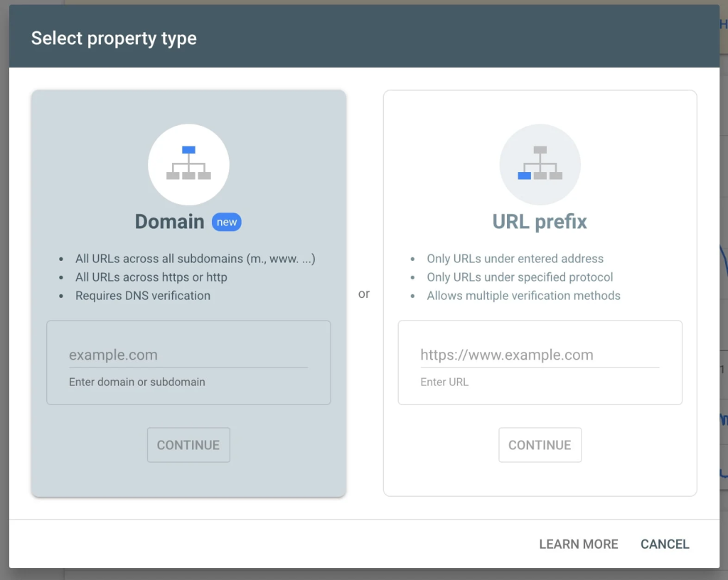Click the gray root node in URL prefix icon
The width and height of the screenshot is (728, 580).
[540, 149]
